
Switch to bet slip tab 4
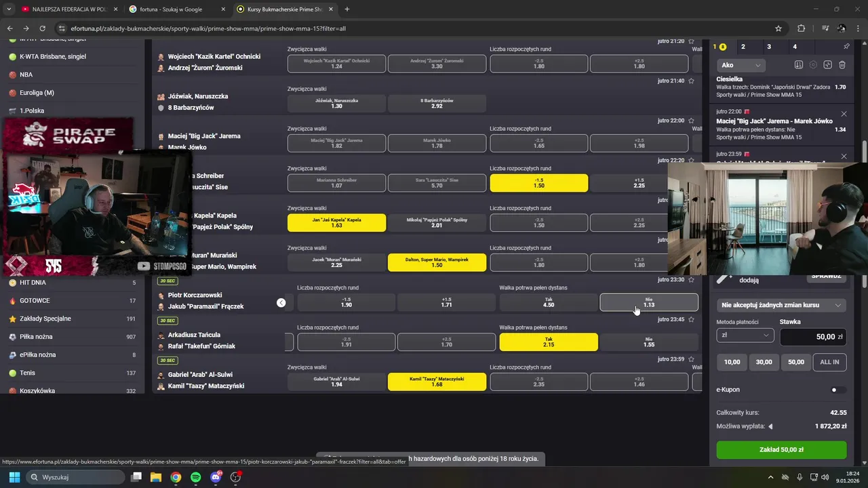[x=795, y=47]
